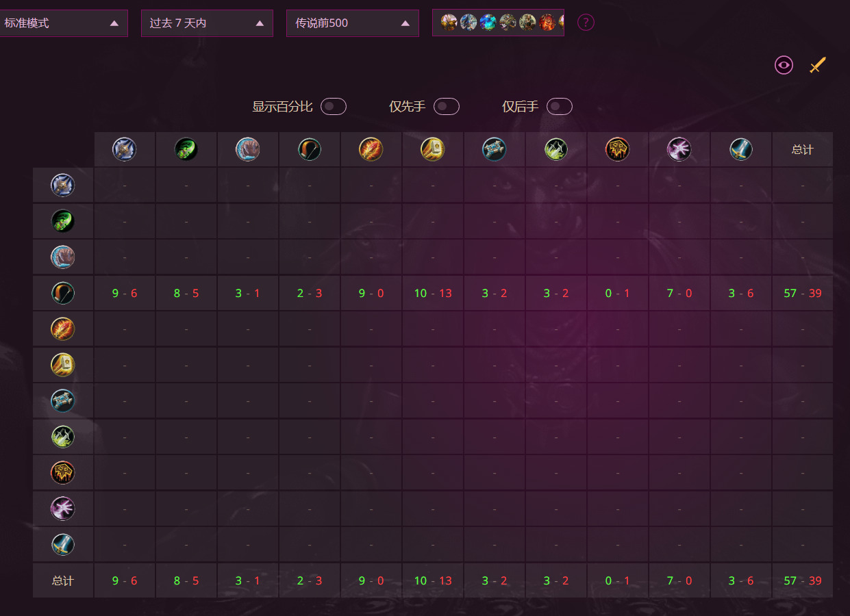
Task: Click the 0 - 1 cell in Hunter row
Action: (x=618, y=293)
